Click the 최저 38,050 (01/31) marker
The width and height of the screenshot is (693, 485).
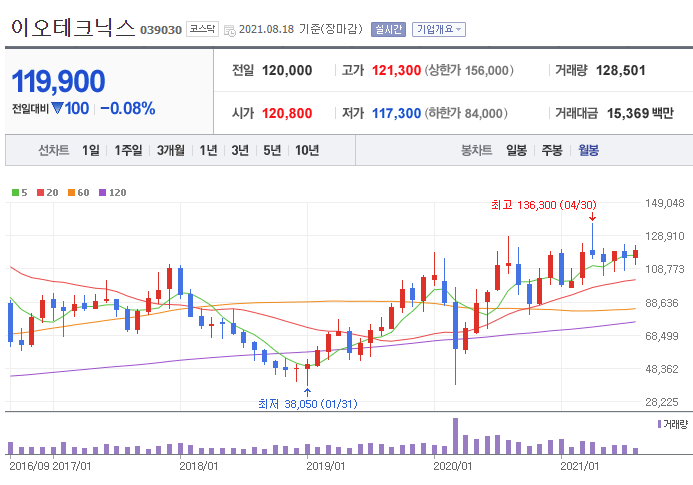pyautogui.click(x=308, y=404)
